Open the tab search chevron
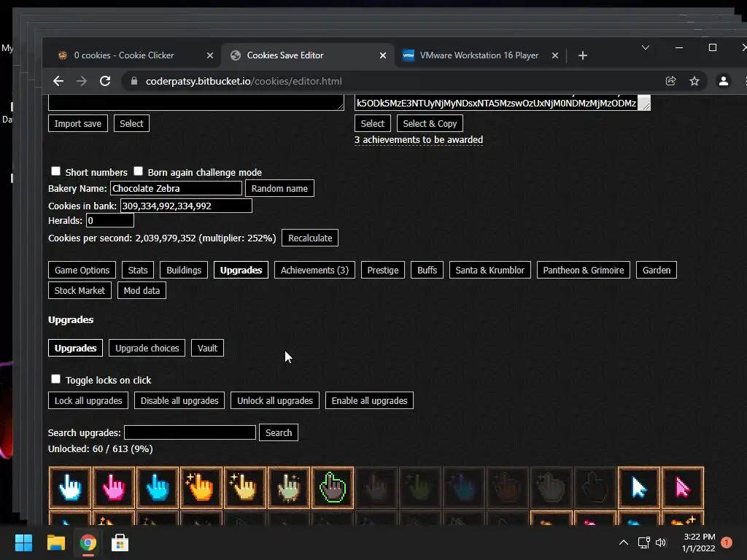The image size is (747, 560). coord(646,47)
